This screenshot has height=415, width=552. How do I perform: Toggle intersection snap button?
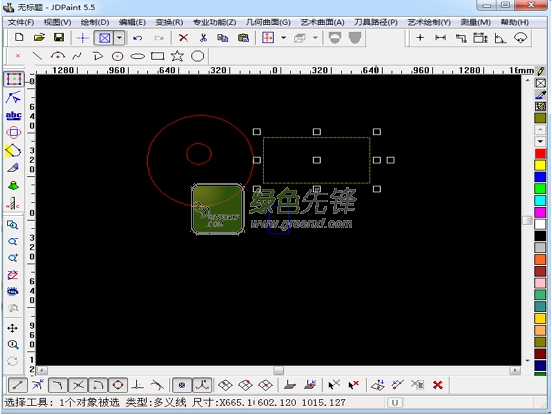coord(78,385)
